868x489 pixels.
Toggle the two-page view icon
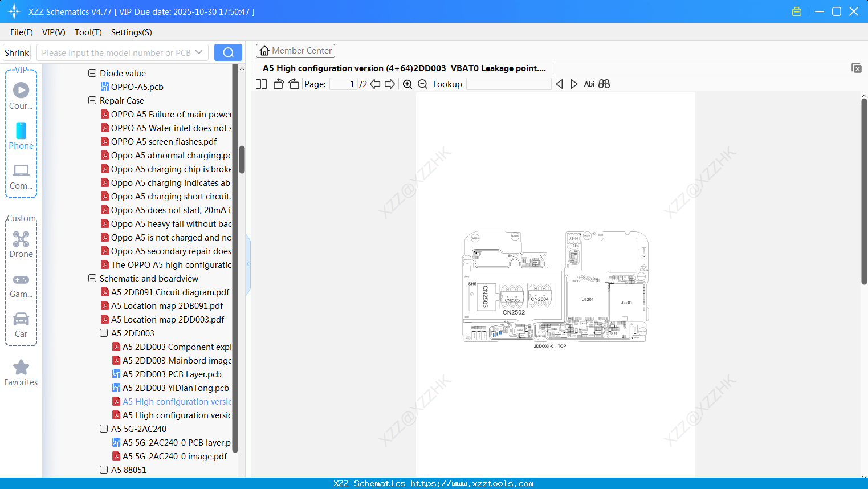(x=262, y=84)
